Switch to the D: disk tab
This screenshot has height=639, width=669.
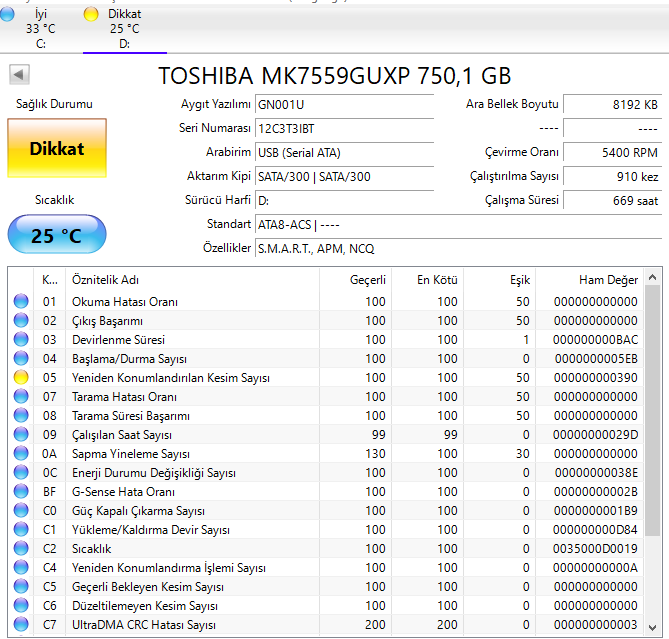pos(124,30)
